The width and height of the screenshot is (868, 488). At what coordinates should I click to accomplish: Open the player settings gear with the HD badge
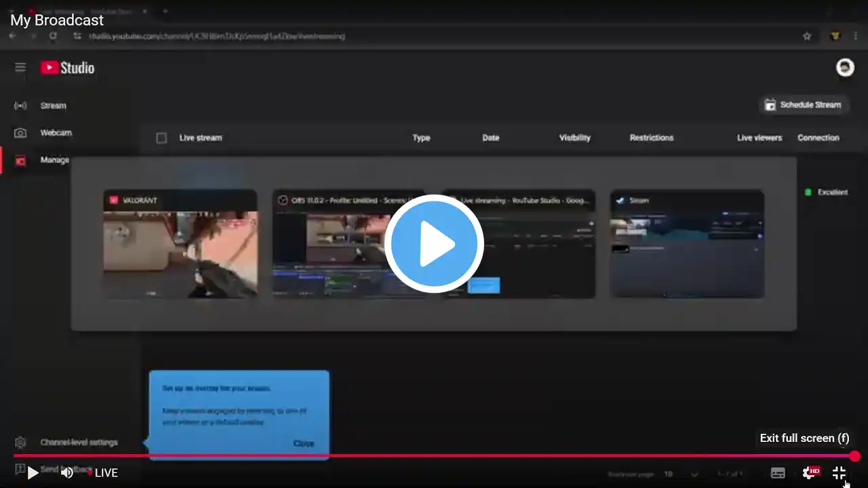(x=810, y=472)
